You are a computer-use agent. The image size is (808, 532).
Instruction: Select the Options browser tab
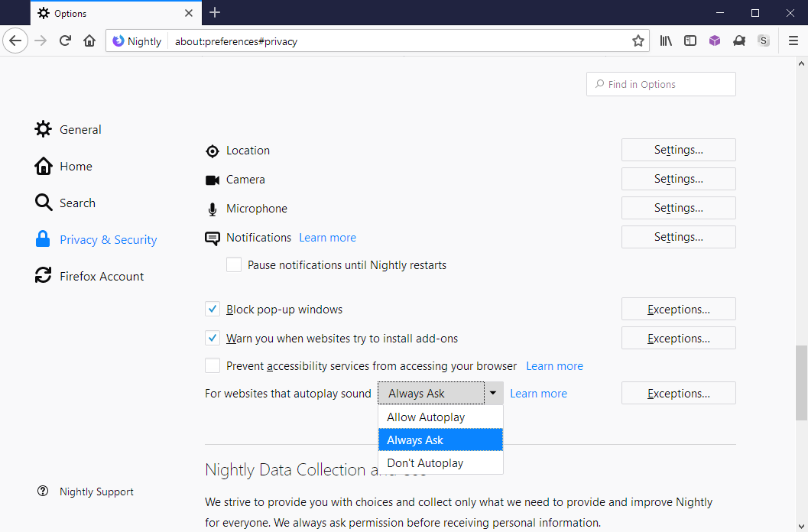point(116,13)
